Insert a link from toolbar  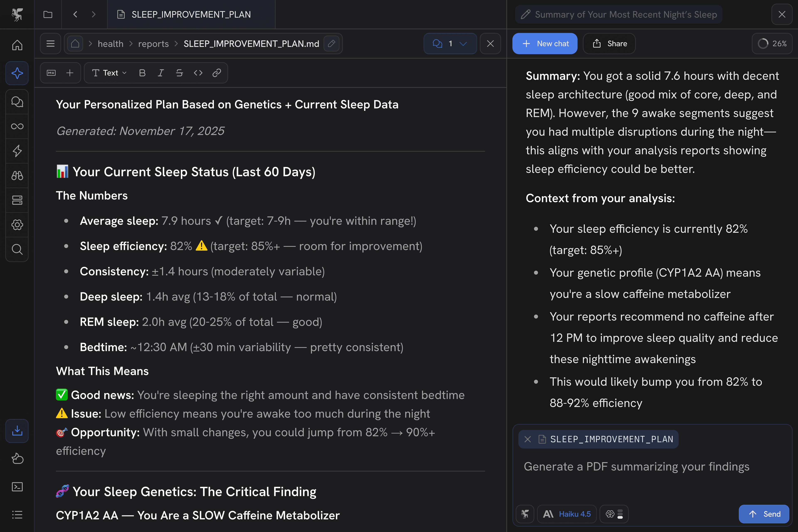(217, 73)
